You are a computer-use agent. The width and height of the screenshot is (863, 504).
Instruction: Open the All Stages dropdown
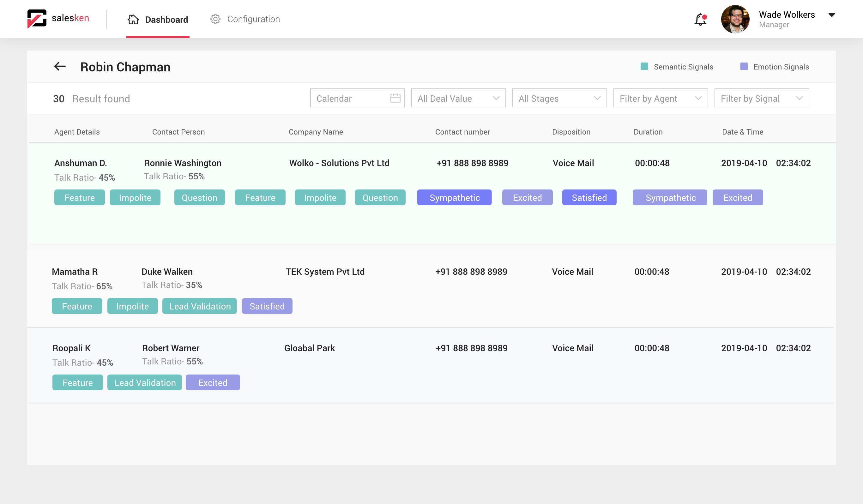[559, 98]
